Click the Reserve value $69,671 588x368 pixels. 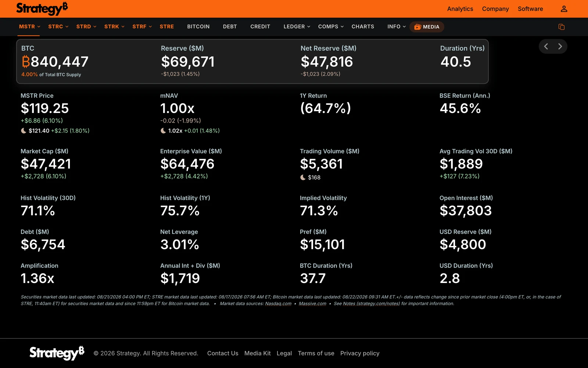point(188,62)
